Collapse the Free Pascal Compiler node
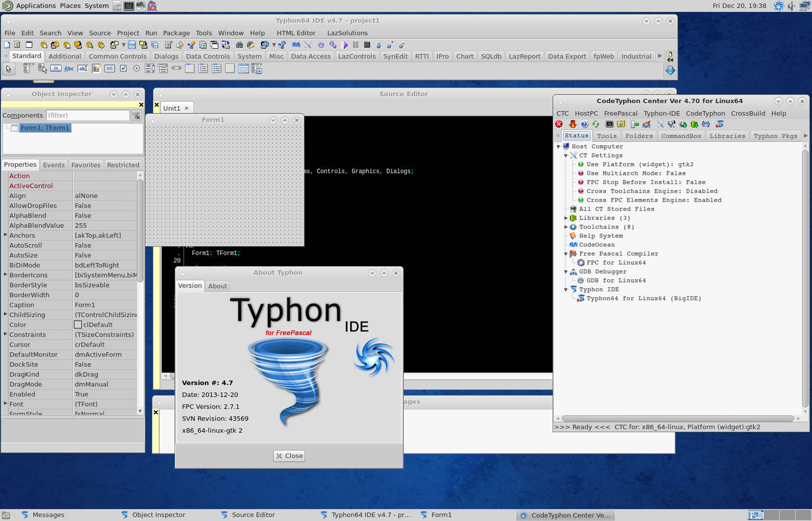Screen dimensions: 812x521 (566, 254)
